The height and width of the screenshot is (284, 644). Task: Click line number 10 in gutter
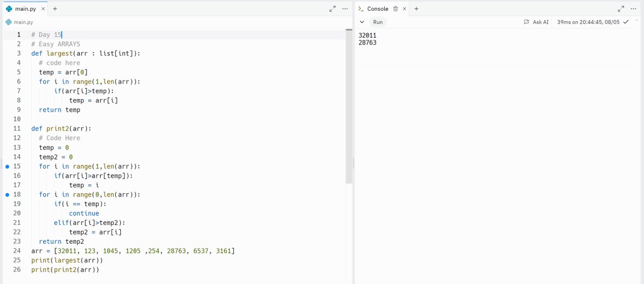[x=16, y=119]
